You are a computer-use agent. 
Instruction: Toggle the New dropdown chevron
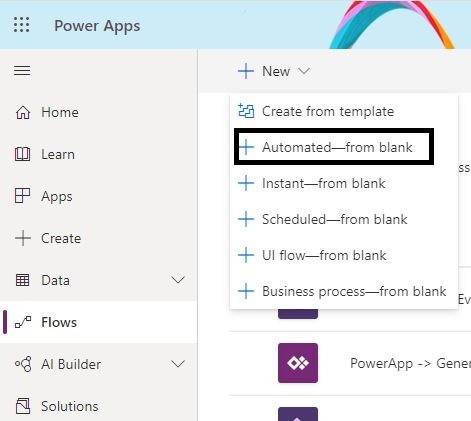click(304, 71)
